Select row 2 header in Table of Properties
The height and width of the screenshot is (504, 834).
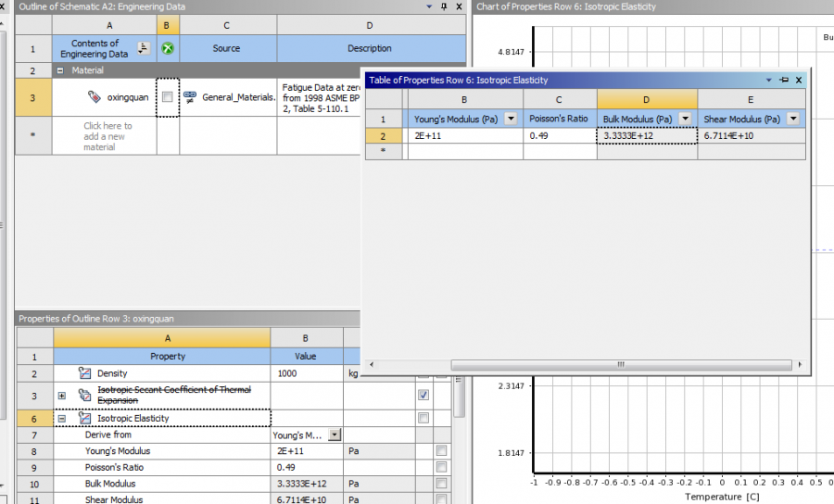pyautogui.click(x=383, y=136)
